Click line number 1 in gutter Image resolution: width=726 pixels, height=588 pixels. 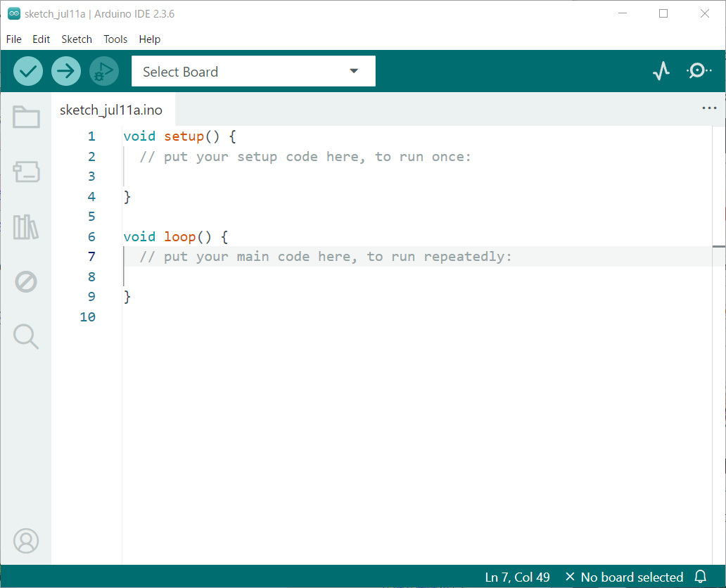(x=91, y=136)
